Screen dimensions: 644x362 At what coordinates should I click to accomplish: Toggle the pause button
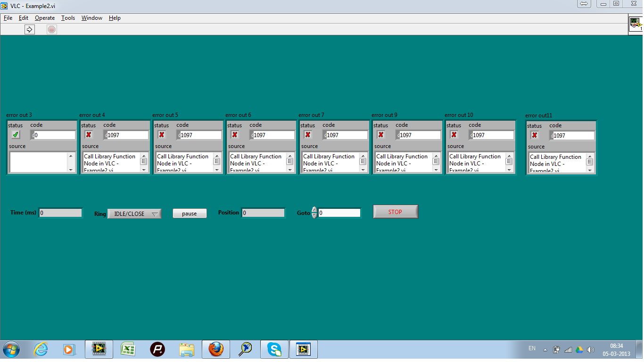[190, 214]
